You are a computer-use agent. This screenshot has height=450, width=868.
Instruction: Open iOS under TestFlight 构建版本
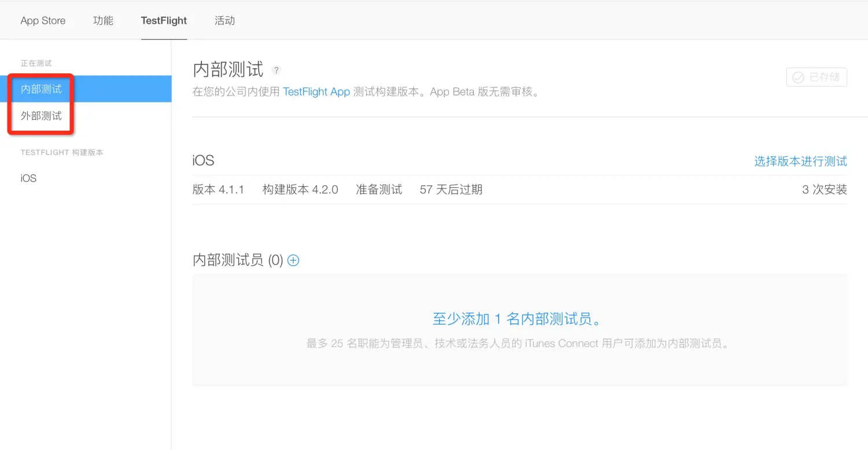[x=28, y=178]
